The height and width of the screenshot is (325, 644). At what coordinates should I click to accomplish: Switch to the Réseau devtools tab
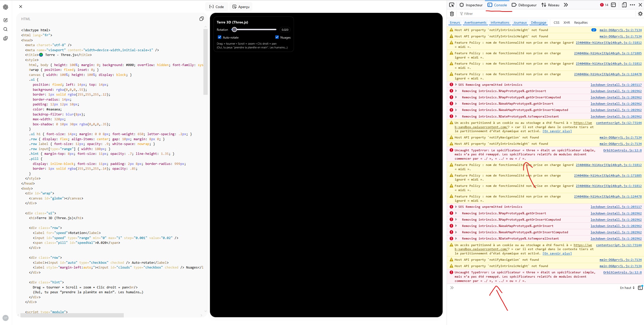(550, 5)
